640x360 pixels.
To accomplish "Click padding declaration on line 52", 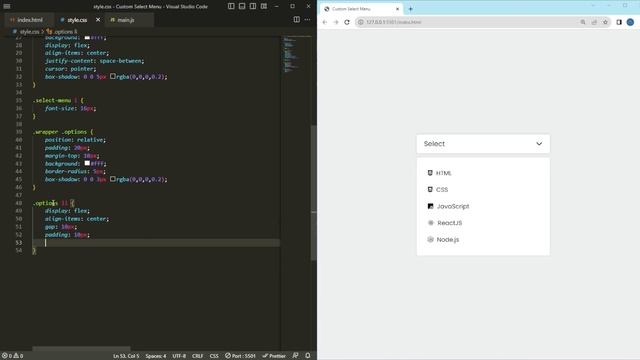I will (x=67, y=235).
